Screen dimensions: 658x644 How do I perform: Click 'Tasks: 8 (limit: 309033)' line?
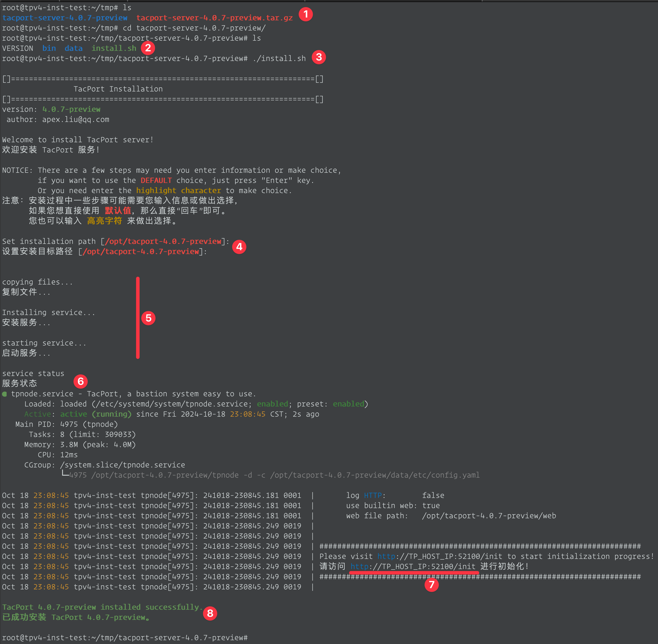[82, 434]
